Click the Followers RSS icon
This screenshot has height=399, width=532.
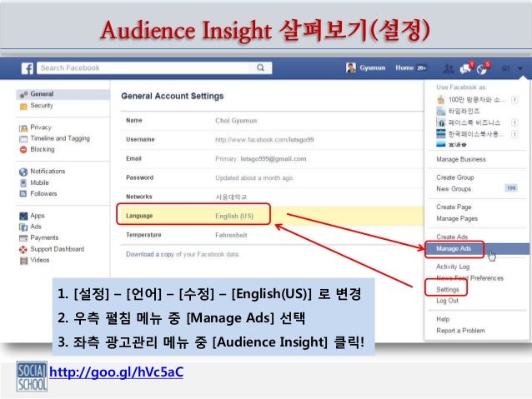(x=23, y=194)
